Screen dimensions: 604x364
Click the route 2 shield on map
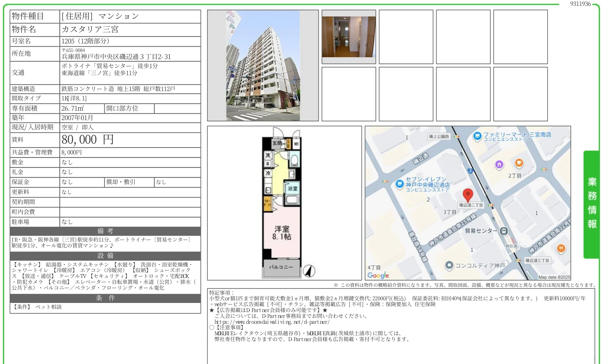[470, 171]
